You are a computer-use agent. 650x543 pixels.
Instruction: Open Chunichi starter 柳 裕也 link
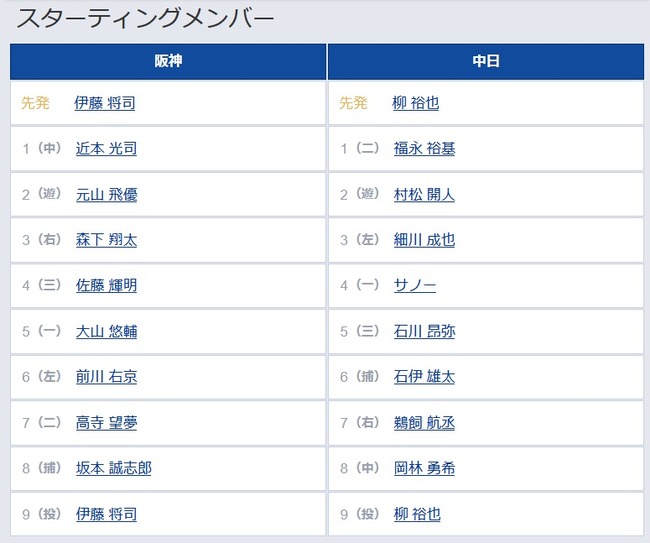[x=415, y=103]
